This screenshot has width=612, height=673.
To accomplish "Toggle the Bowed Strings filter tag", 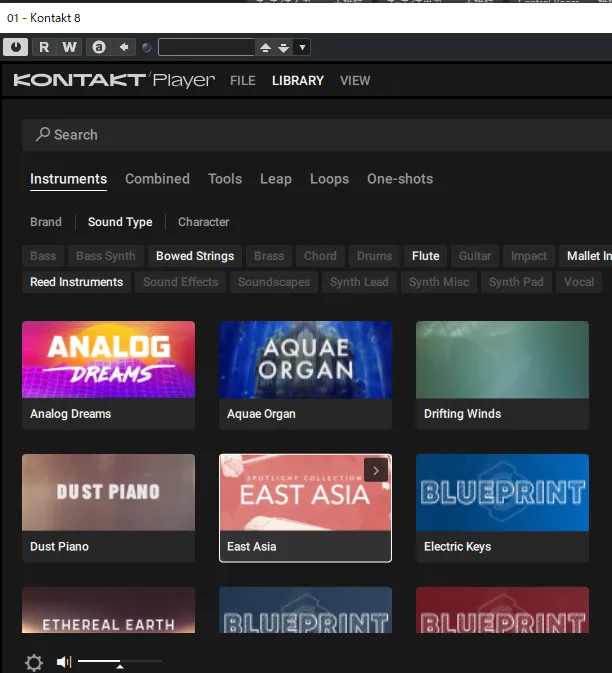I will [195, 256].
